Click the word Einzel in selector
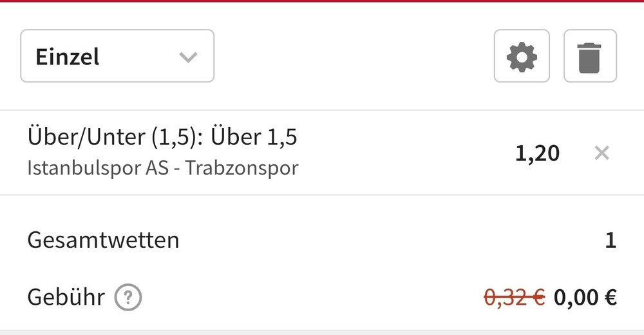The width and height of the screenshot is (644, 335). tap(68, 57)
